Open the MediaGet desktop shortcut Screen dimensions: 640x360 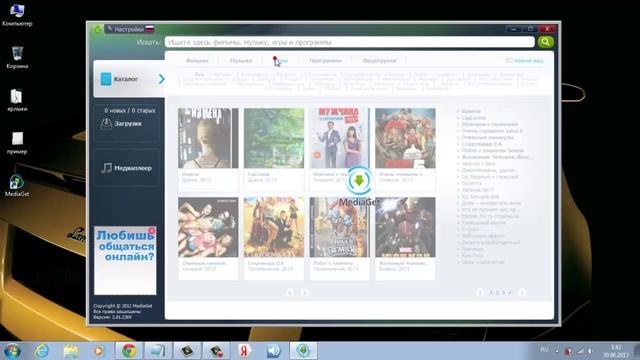(17, 186)
